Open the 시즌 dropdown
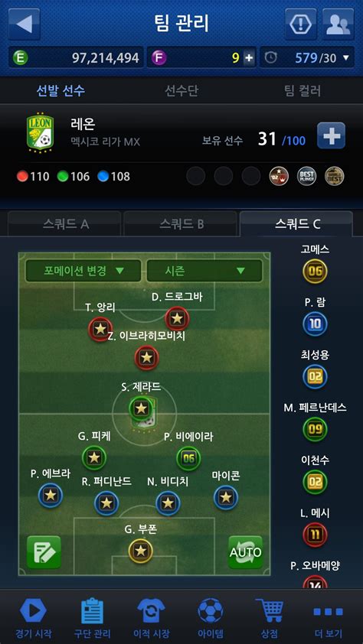 [204, 271]
